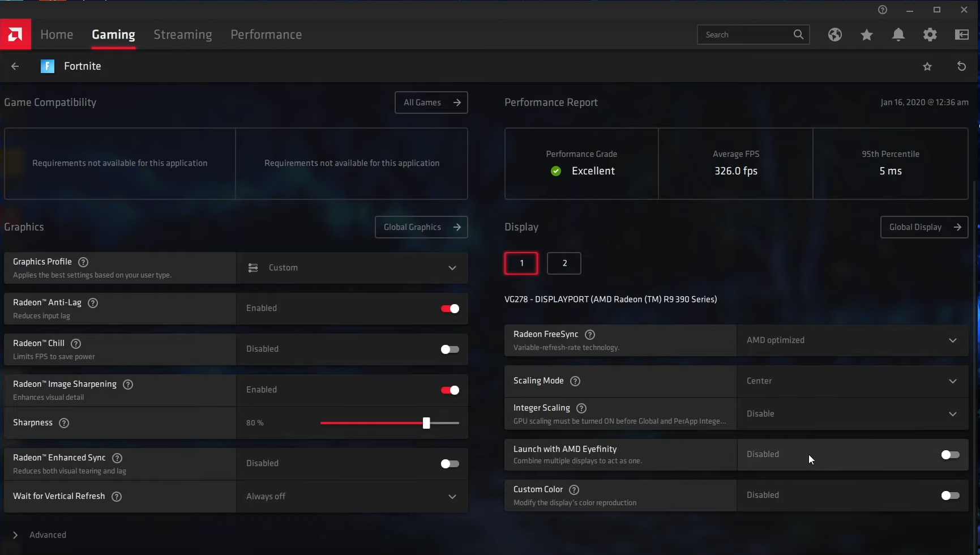Screen dimensions: 980x555
Task: Show help for Radeon Enhanced Sync
Action: tap(117, 458)
